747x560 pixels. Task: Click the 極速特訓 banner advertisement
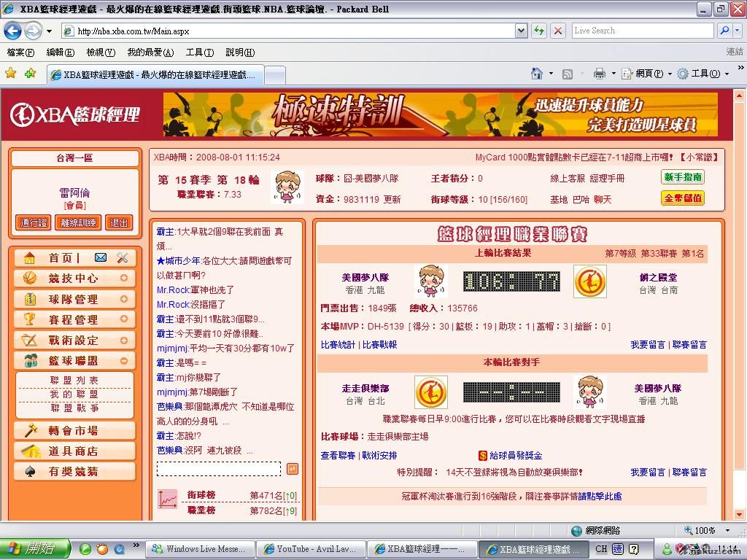click(x=440, y=114)
